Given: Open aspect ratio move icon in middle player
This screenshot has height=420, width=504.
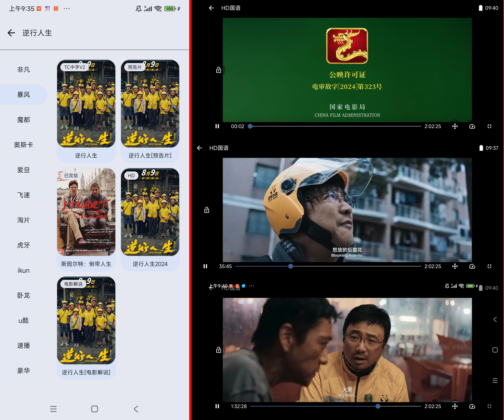Looking at the screenshot, I should point(455,266).
